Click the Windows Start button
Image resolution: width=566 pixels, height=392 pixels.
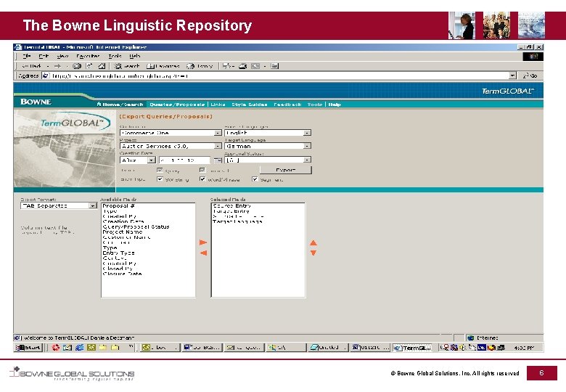(28, 348)
